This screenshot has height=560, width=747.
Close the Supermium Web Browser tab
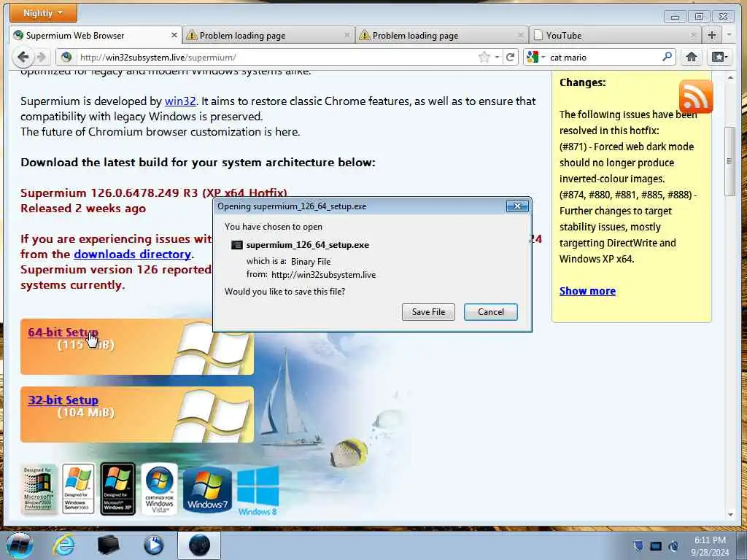pos(174,35)
